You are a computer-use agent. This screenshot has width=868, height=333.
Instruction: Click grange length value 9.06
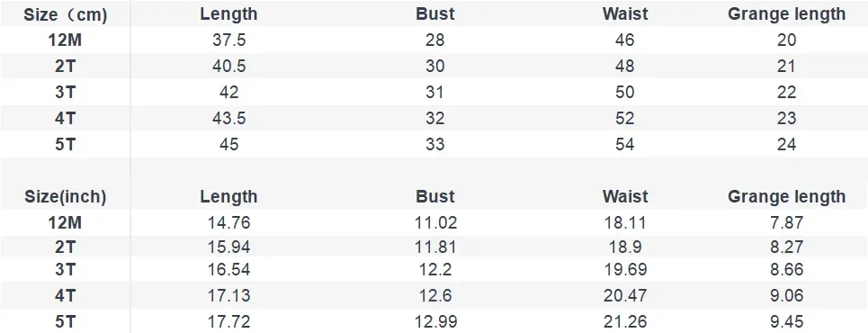coord(787,295)
